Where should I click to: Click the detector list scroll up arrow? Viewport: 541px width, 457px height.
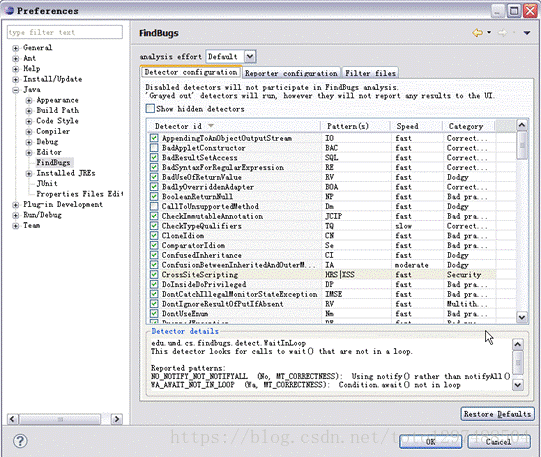(x=522, y=125)
